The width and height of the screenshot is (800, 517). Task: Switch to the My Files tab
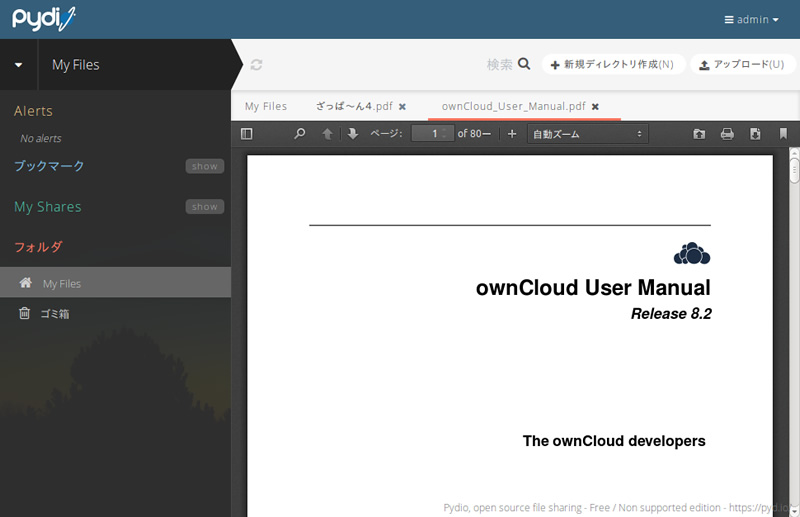tap(265, 106)
